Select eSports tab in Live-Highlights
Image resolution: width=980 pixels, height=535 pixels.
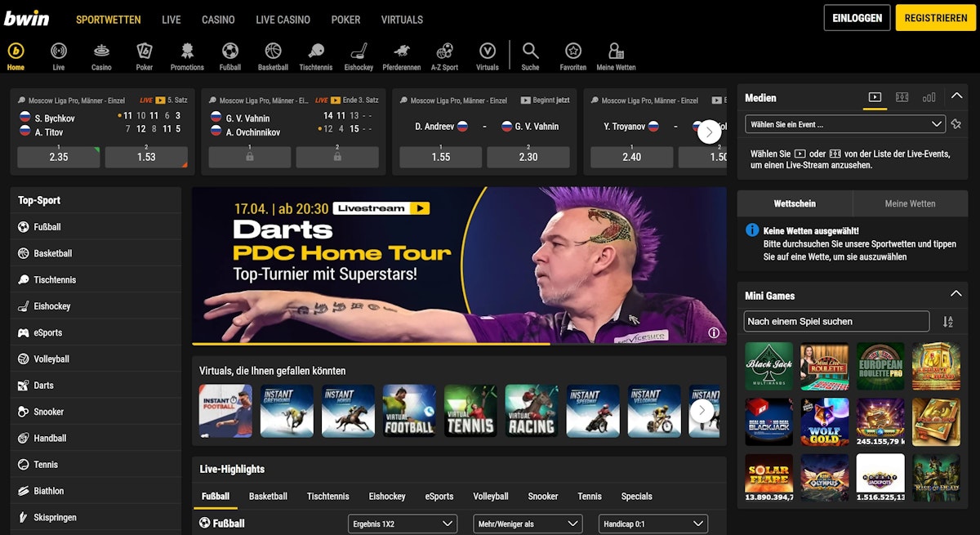click(x=439, y=496)
